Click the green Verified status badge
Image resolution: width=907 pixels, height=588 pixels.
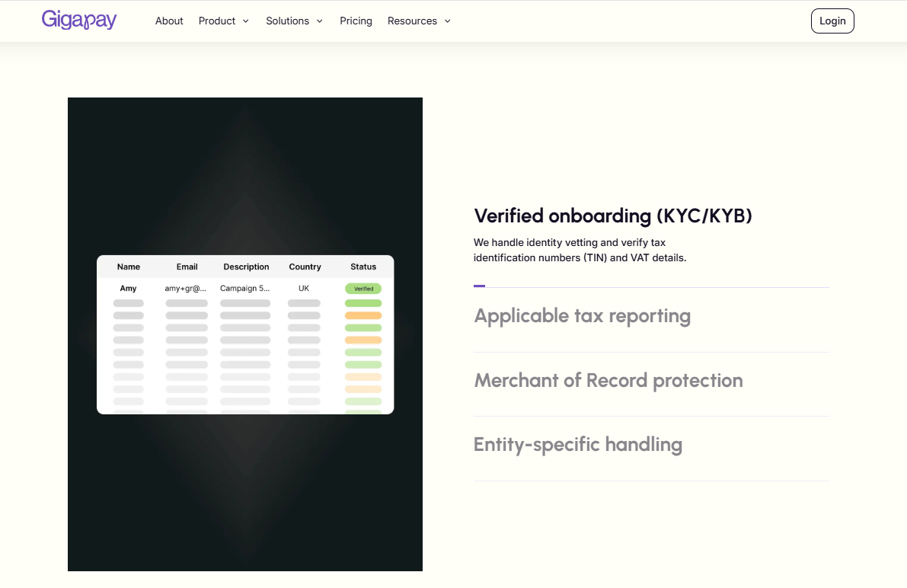pos(363,288)
